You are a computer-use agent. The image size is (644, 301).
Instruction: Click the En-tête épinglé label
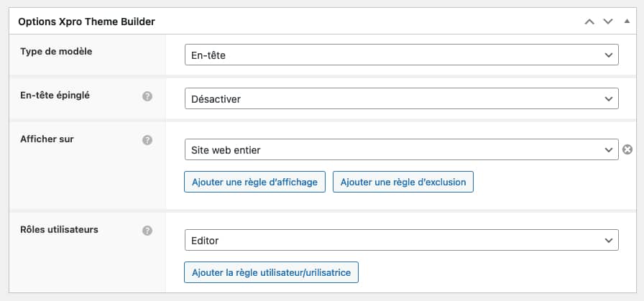point(55,96)
